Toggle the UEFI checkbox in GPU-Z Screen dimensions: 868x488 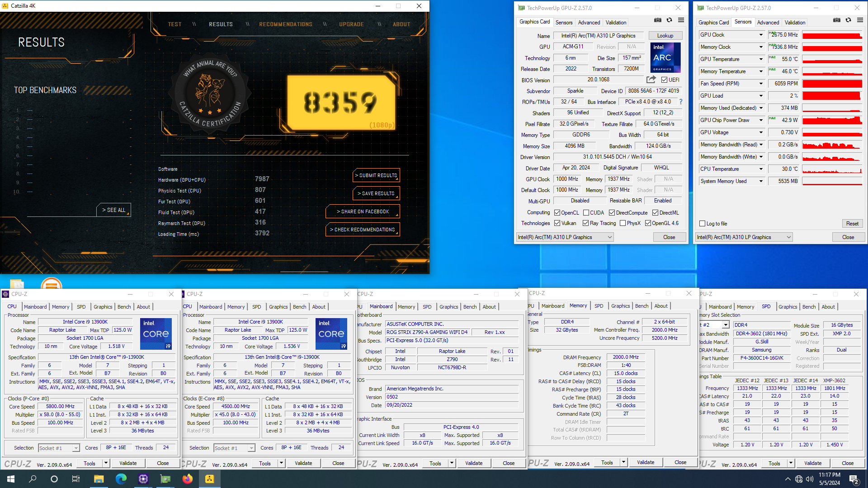664,80
